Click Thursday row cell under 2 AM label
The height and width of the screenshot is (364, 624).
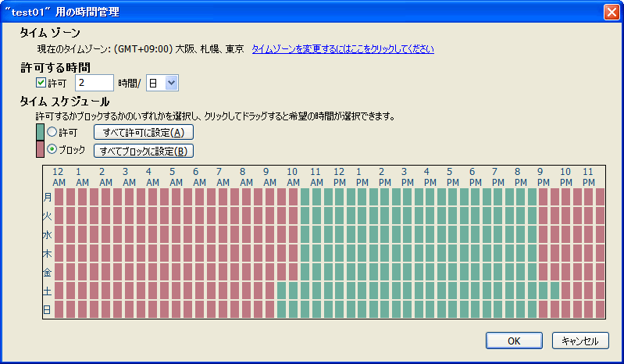click(x=106, y=253)
